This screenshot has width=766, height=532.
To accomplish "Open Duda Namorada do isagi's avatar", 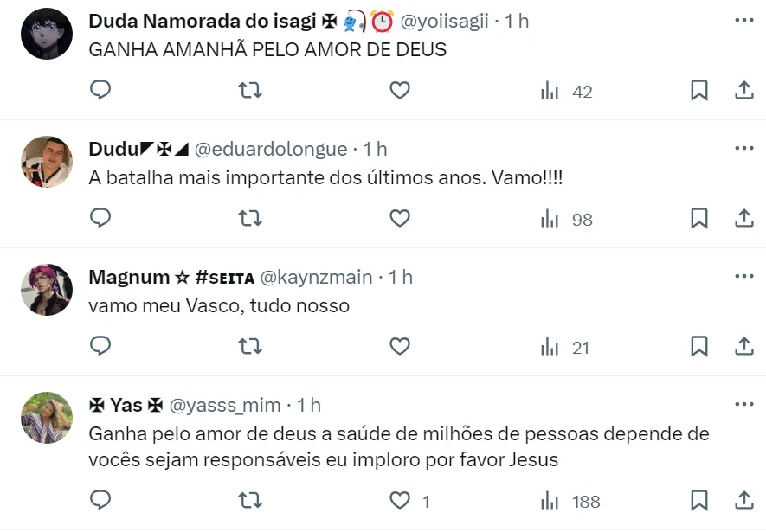I will coord(46,34).
